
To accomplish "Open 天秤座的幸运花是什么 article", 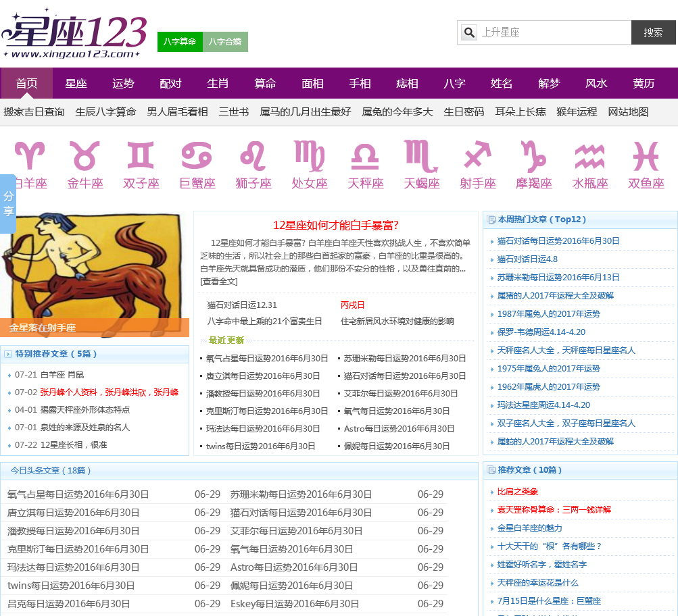I will pyautogui.click(x=537, y=583).
